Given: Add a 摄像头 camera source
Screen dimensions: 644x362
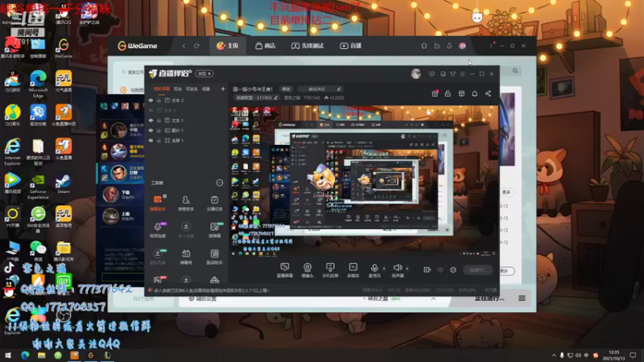Looking at the screenshot, I should (x=308, y=270).
